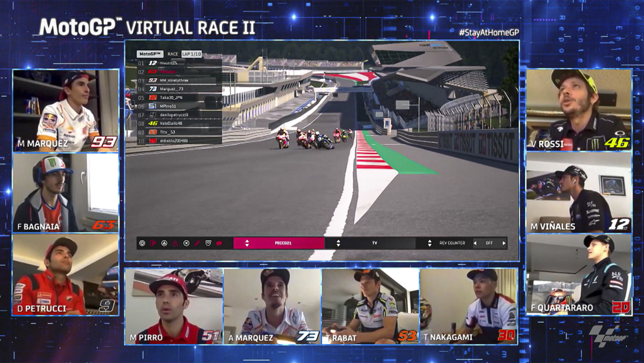Select the X marker icon in the spectator toolbar
The height and width of the screenshot is (363, 644).
[x=186, y=243]
